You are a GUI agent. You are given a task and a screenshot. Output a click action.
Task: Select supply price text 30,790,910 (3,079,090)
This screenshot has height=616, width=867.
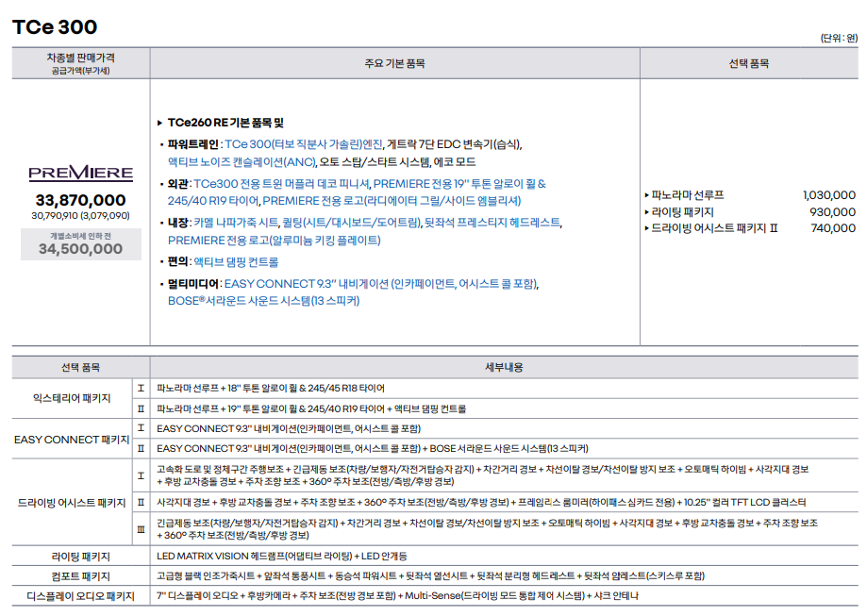pyautogui.click(x=81, y=216)
